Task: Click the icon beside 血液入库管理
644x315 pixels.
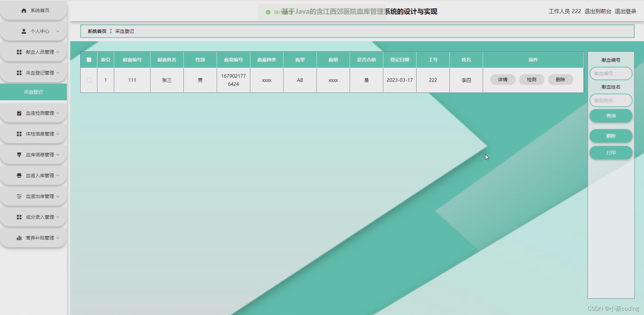Action: coord(19,175)
